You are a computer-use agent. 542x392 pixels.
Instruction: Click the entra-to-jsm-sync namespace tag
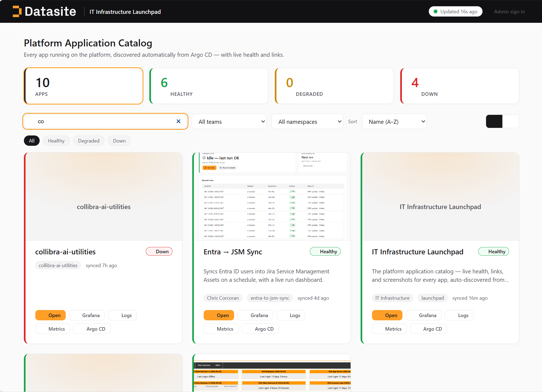(x=270, y=298)
